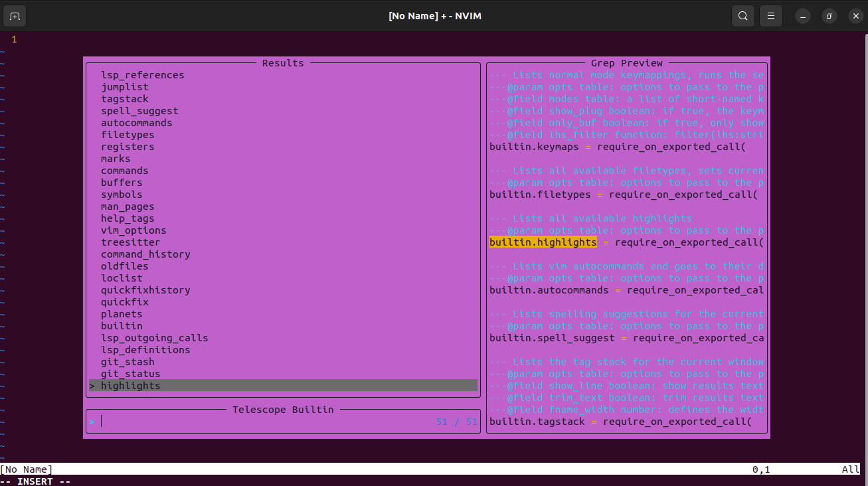The height and width of the screenshot is (486, 868).
Task: Minimize the NVIM terminal window
Action: point(803,16)
